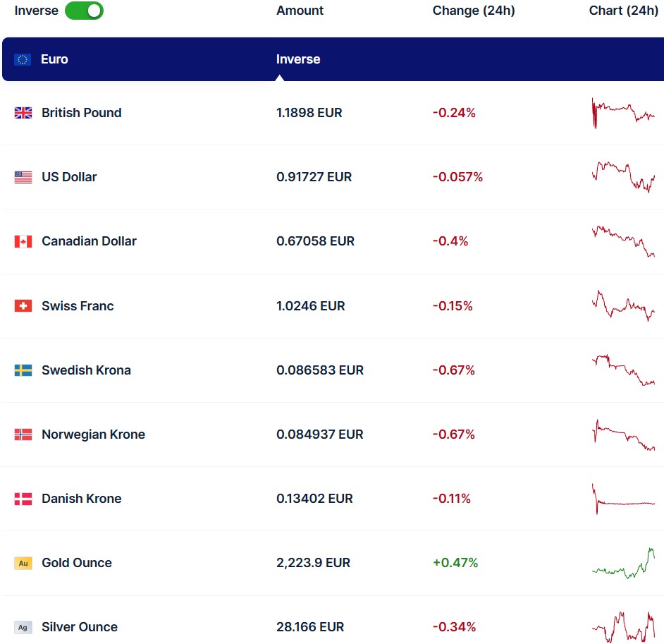Viewport: 664px width, 644px height.
Task: Click the British Pound flag icon
Action: tap(23, 113)
